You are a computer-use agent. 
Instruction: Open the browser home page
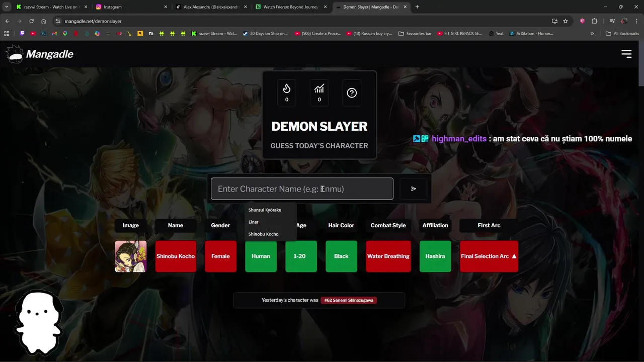pos(44,21)
